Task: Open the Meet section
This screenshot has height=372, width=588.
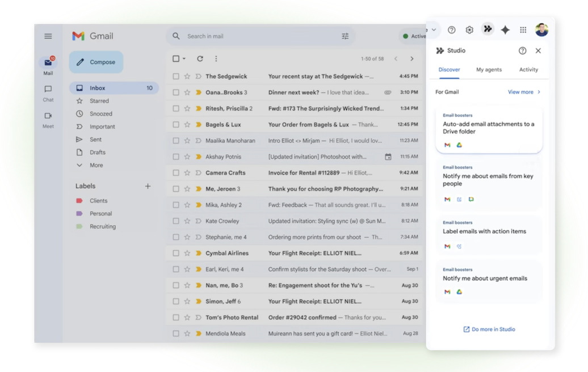Action: pyautogui.click(x=48, y=120)
